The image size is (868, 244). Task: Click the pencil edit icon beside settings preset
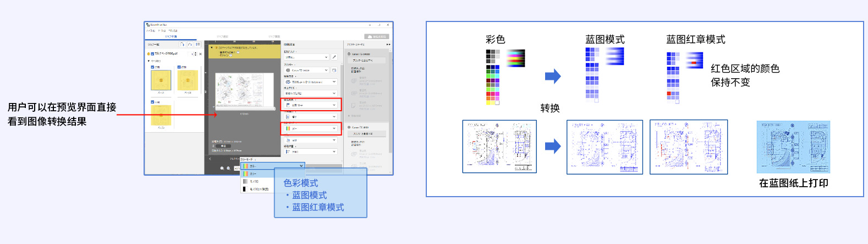pos(334,57)
